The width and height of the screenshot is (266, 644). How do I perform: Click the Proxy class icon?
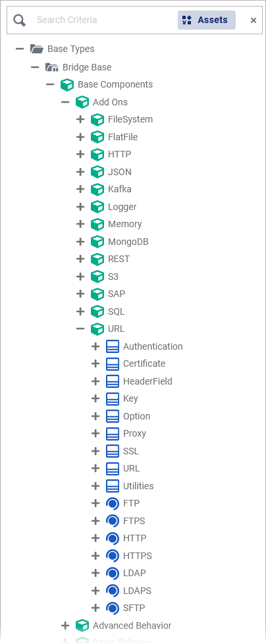(113, 434)
